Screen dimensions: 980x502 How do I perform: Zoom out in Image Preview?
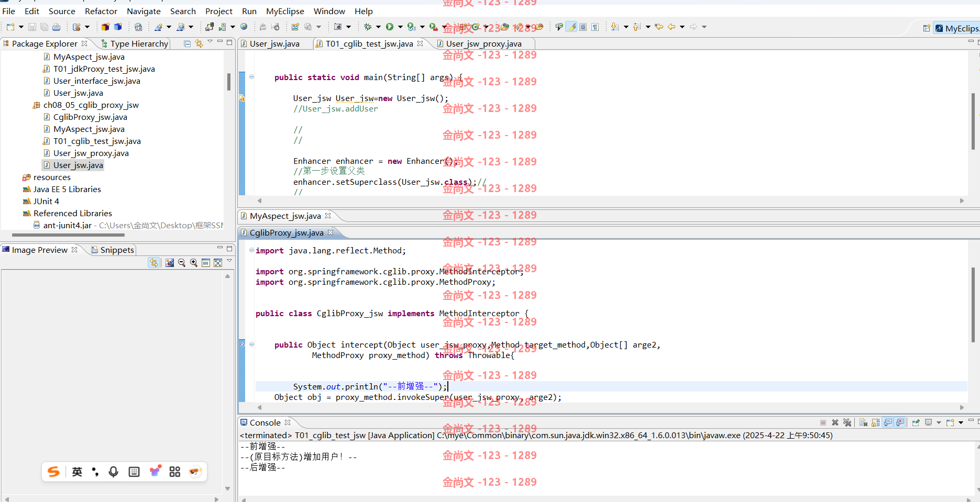tap(182, 263)
